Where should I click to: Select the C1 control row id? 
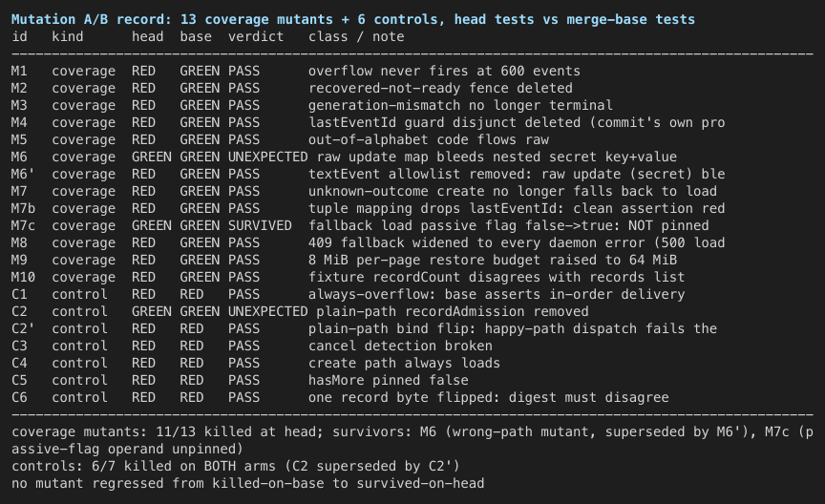19,294
